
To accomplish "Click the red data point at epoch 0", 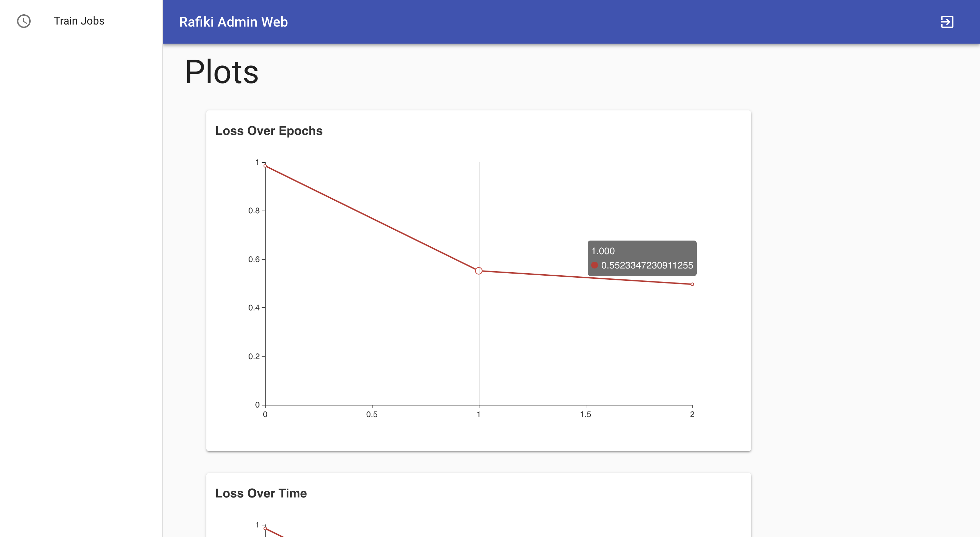I will [265, 166].
